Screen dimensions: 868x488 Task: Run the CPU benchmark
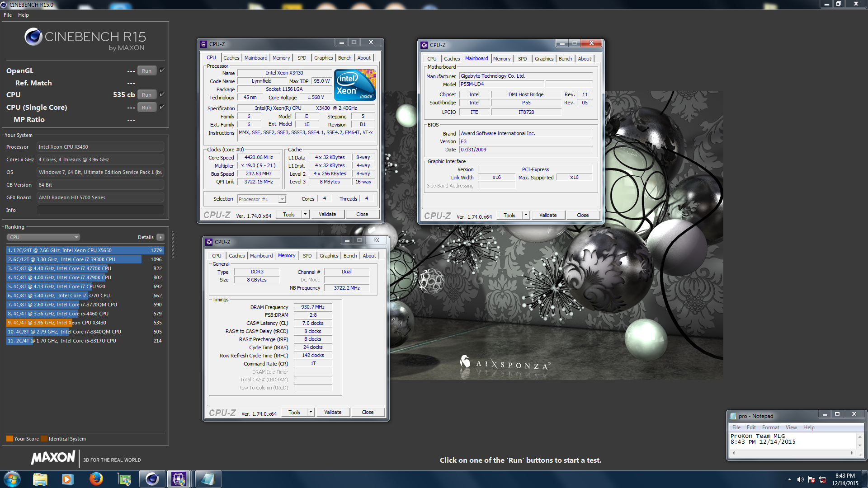pos(147,94)
